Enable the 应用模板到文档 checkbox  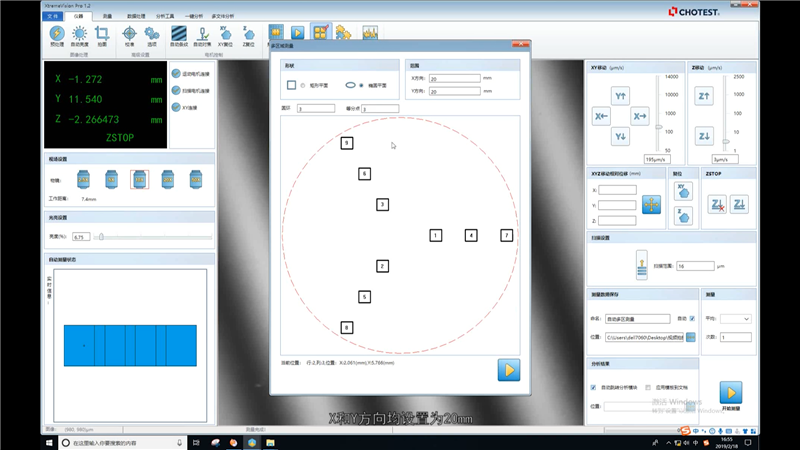649,386
